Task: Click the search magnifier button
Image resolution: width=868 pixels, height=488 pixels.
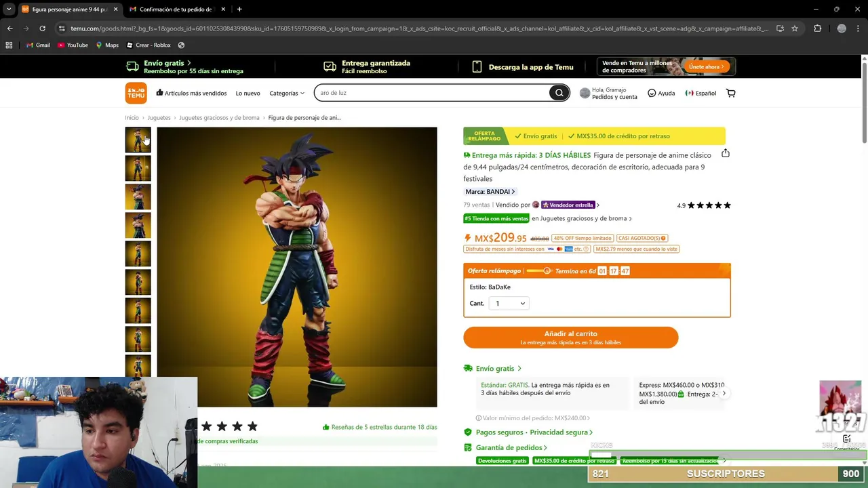Action: tap(559, 93)
